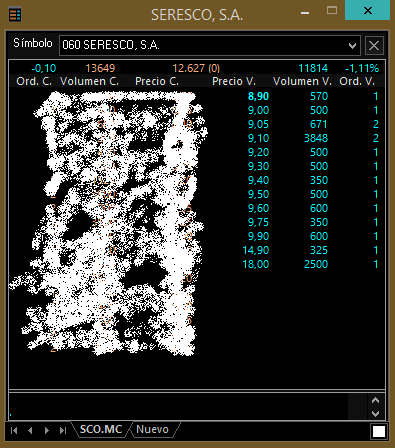Click the Precio V. column header
The height and width of the screenshot is (448, 395).
point(234,81)
